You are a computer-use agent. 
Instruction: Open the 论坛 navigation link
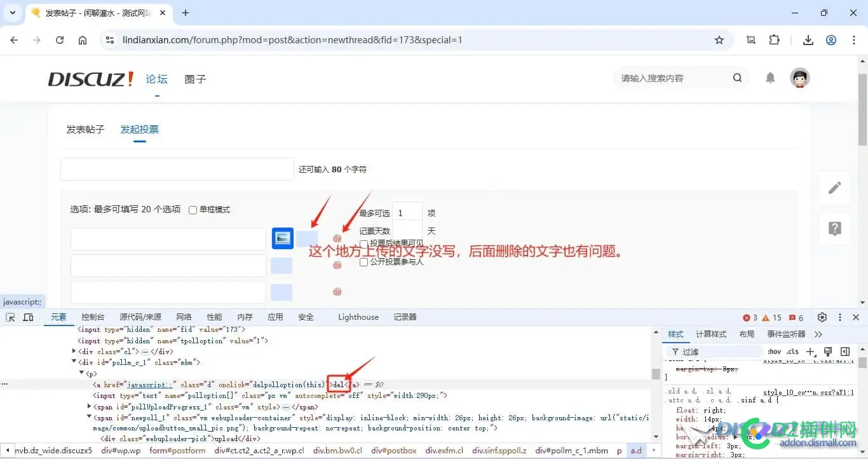tap(156, 79)
